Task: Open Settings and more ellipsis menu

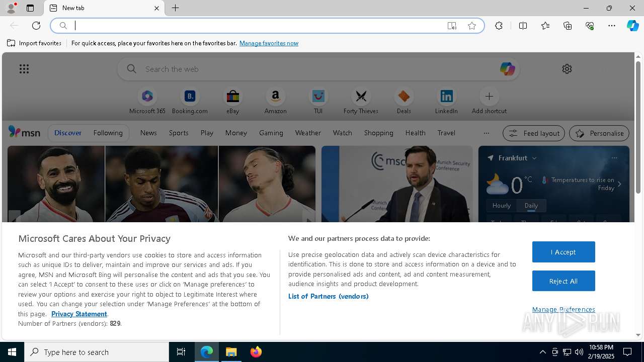Action: click(x=612, y=26)
